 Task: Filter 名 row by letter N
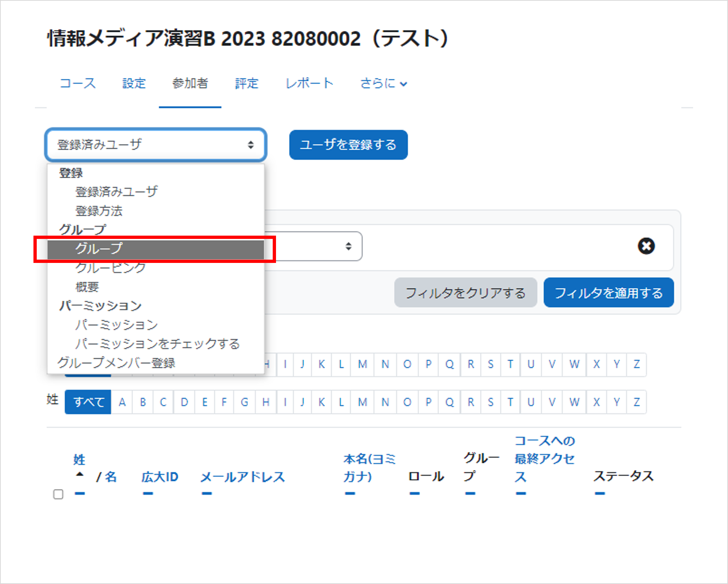385,364
